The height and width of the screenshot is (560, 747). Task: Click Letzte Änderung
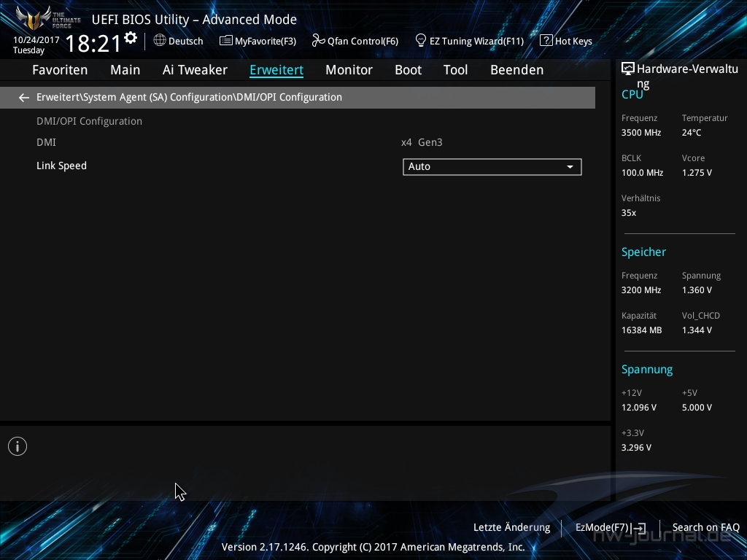[511, 528]
